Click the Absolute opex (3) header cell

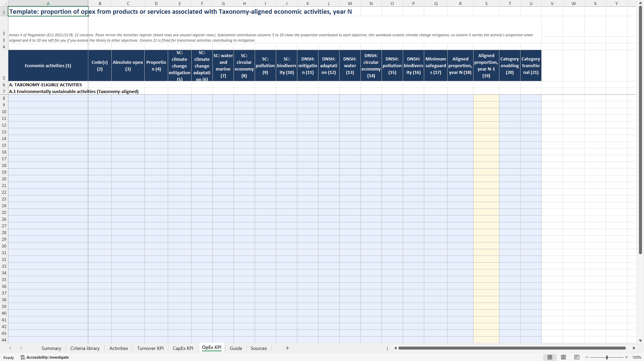128,65
